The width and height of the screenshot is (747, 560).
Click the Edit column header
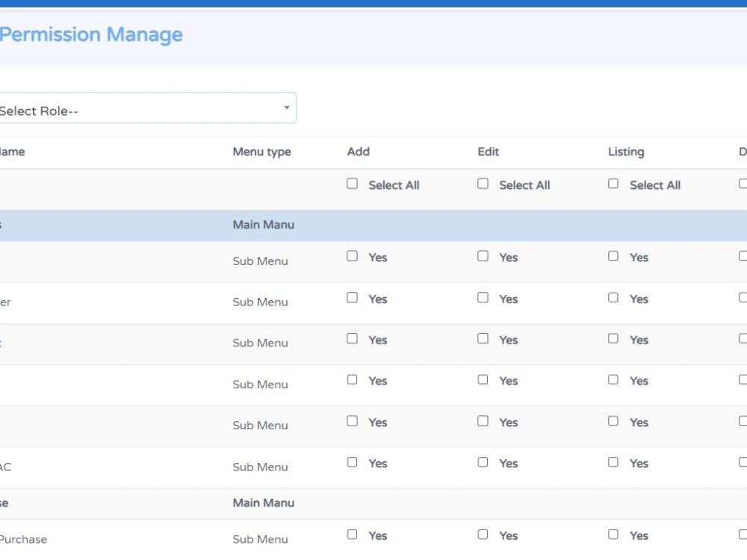[x=489, y=152]
